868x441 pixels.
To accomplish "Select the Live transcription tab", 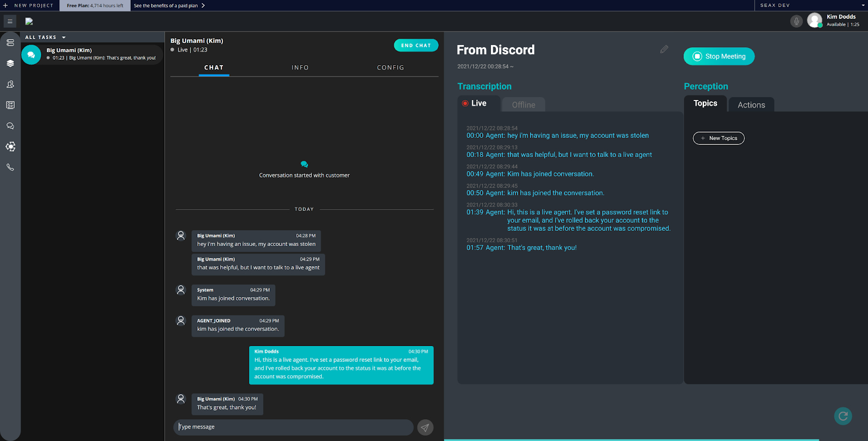I will (478, 103).
